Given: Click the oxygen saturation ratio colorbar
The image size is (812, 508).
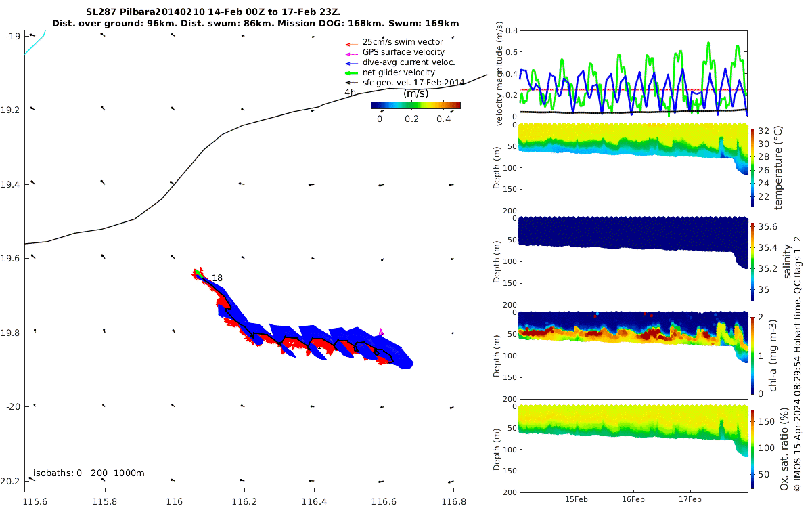Looking at the screenshot, I should (752, 449).
